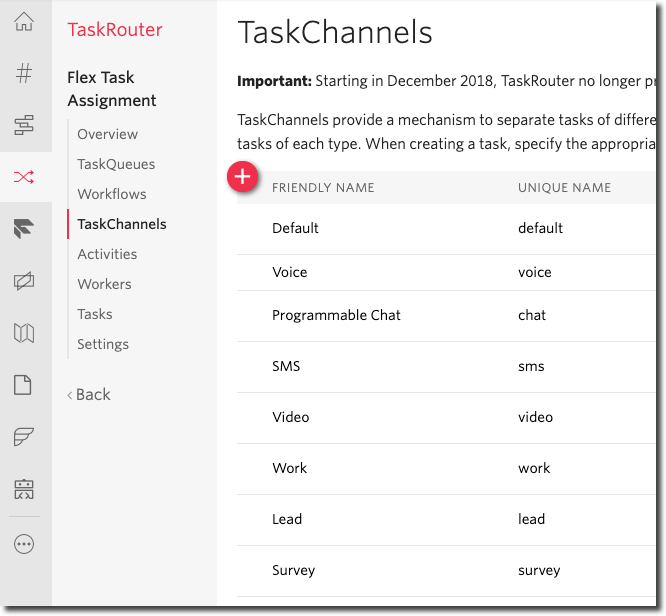Open the SMS task channel
This screenshot has width=666, height=616.
(x=446, y=367)
